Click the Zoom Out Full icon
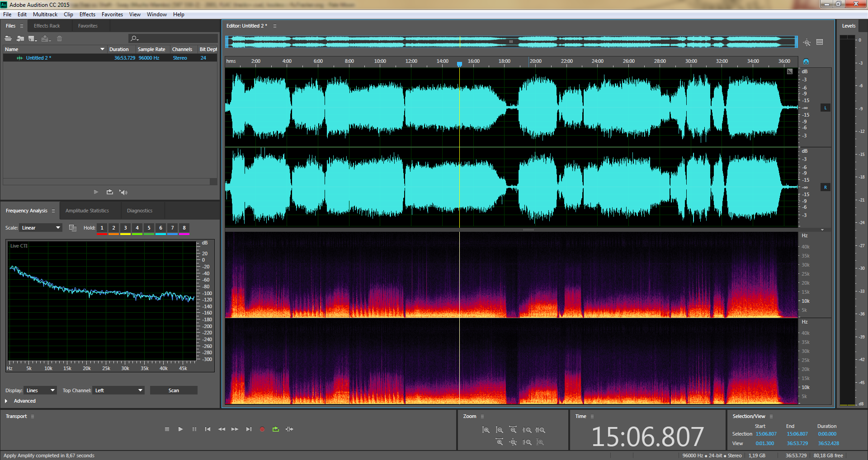 tap(513, 442)
